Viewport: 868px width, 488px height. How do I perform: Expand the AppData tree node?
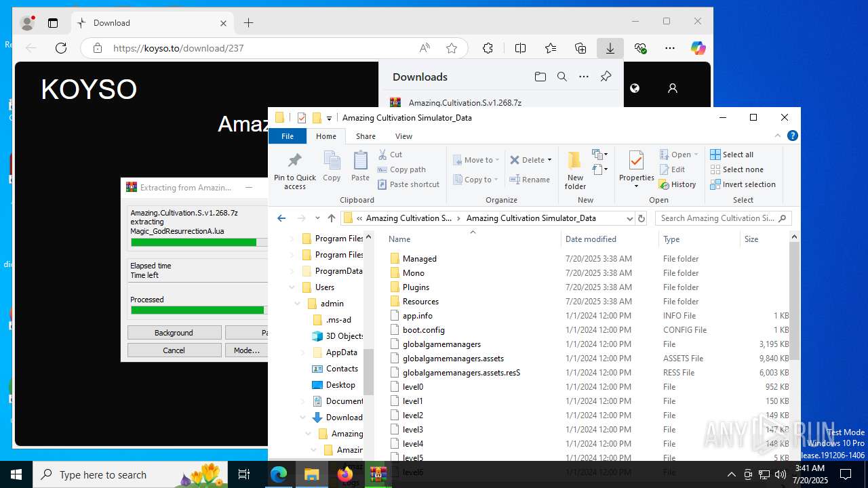click(x=302, y=352)
